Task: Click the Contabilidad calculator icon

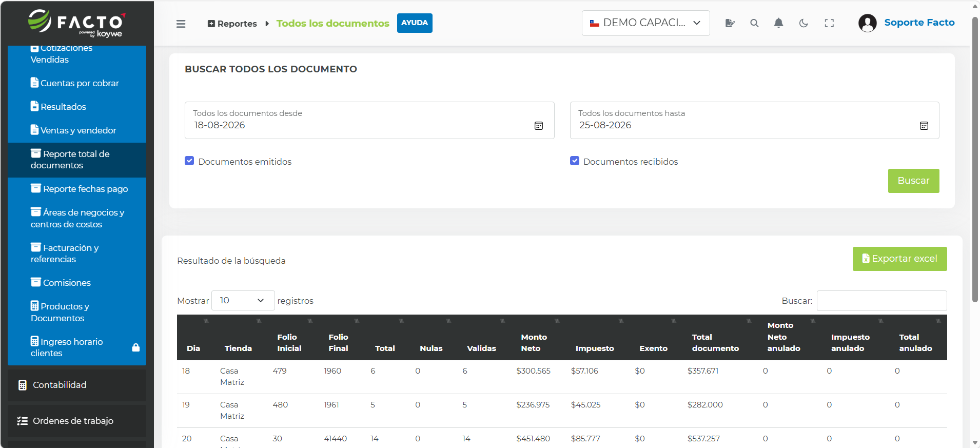Action: (x=23, y=385)
